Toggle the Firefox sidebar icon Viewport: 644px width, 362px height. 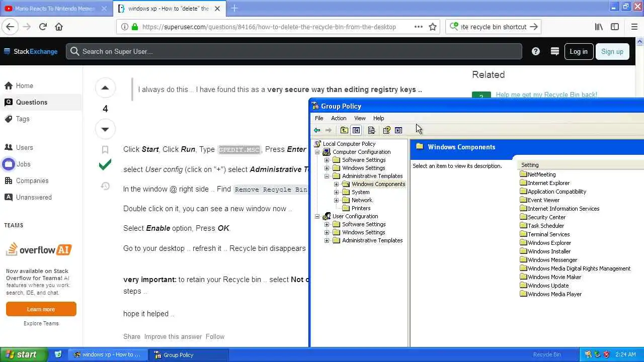[x=615, y=27]
